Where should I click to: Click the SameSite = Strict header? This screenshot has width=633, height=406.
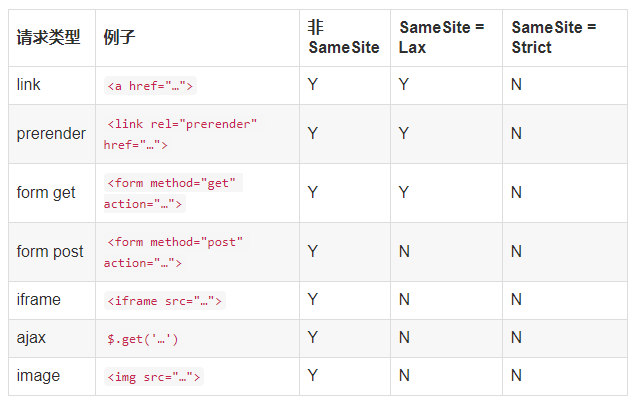point(553,37)
